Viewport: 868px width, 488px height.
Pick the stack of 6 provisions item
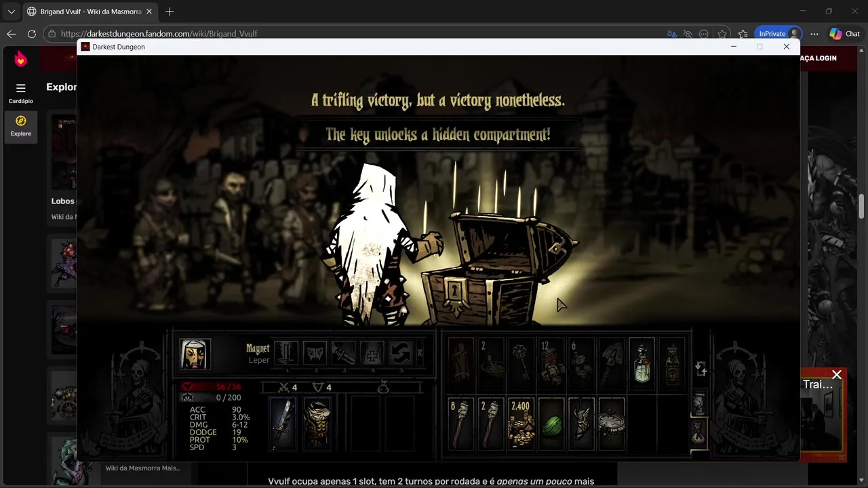582,365
